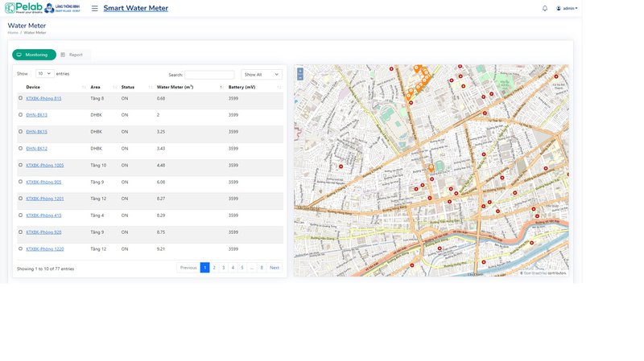Click the Tầng 4 area cell
The width and height of the screenshot is (644, 361).
click(97, 215)
